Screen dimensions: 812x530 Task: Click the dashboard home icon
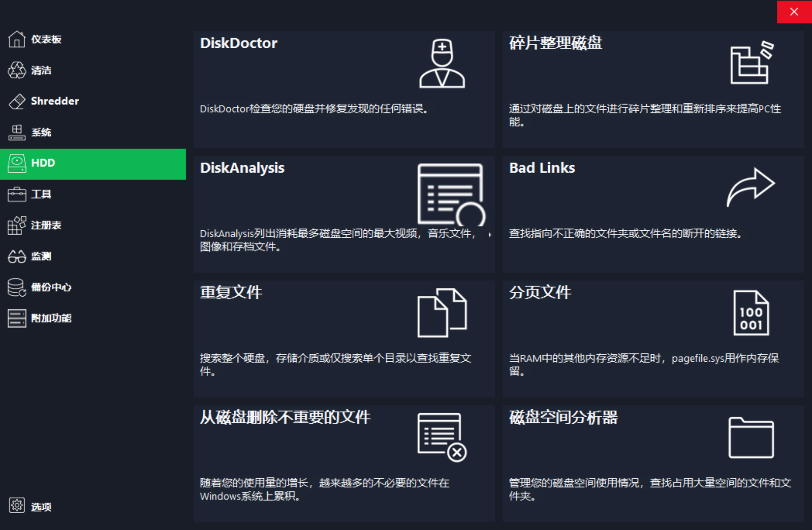[x=17, y=39]
